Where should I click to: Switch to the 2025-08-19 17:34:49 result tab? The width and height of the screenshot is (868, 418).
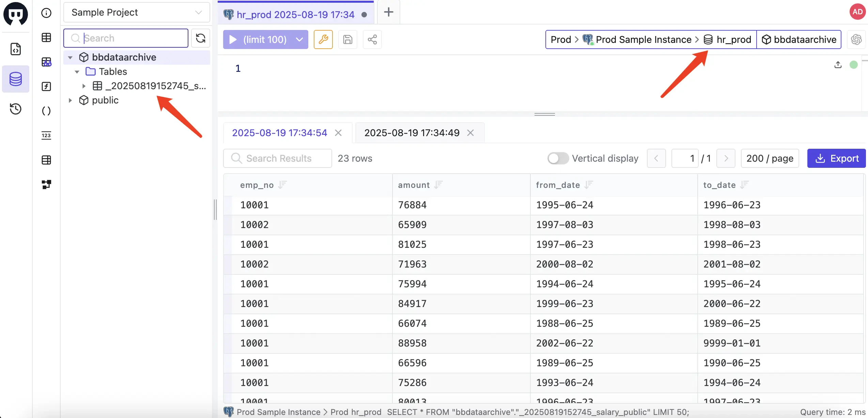412,132
